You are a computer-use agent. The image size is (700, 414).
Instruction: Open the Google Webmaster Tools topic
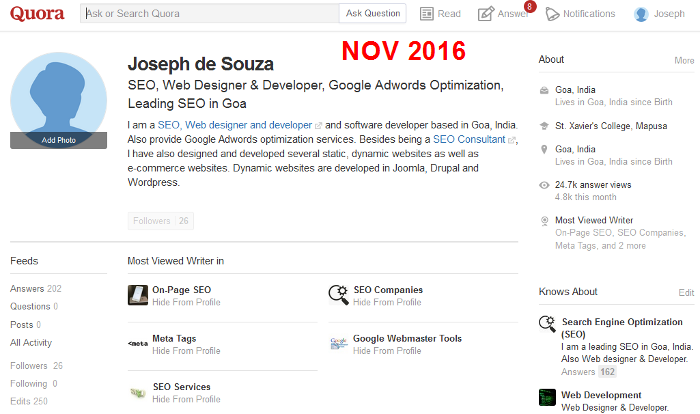(407, 339)
